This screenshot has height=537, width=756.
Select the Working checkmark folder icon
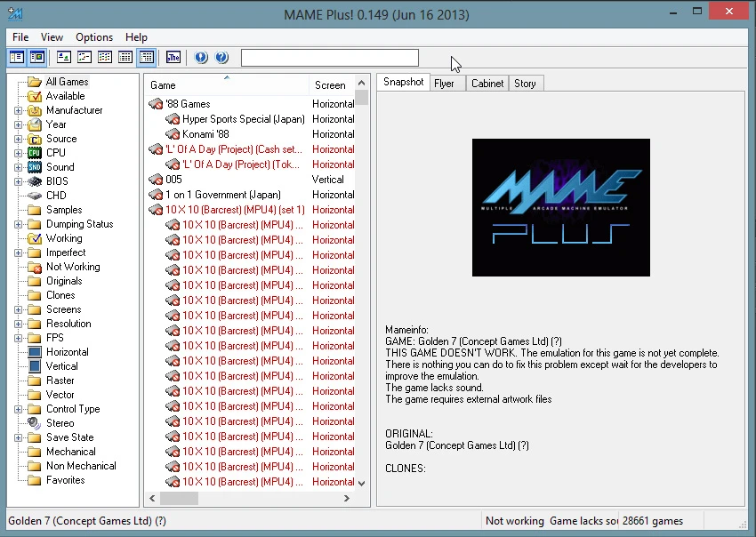35,238
